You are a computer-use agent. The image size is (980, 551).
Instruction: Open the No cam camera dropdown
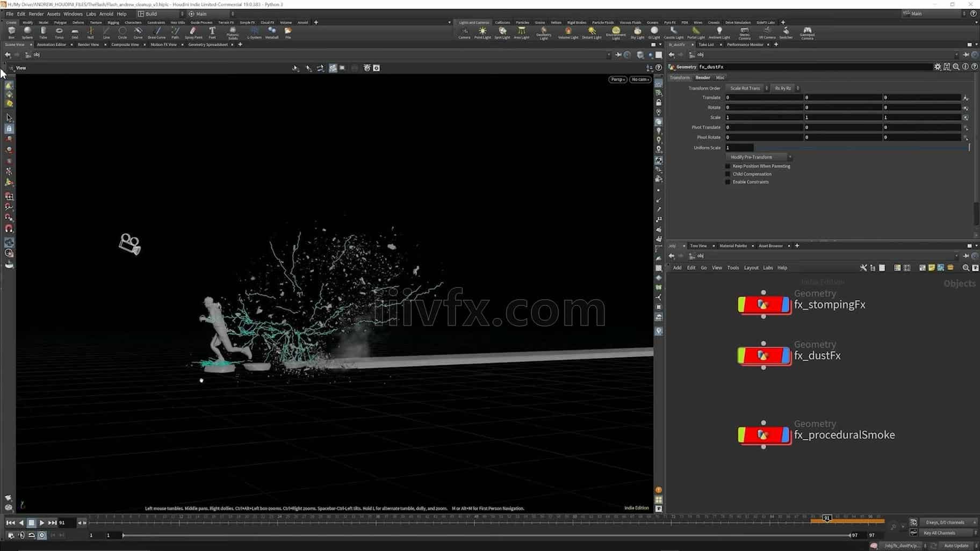(x=640, y=79)
